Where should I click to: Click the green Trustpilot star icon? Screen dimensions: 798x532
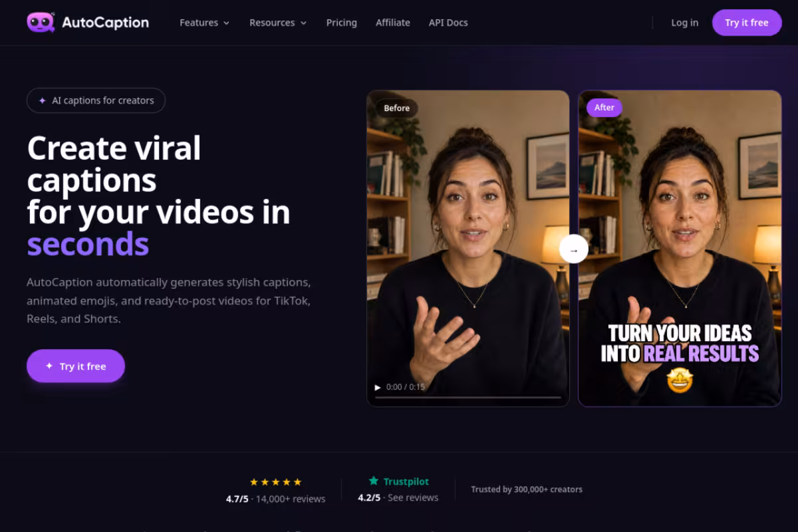coord(374,481)
